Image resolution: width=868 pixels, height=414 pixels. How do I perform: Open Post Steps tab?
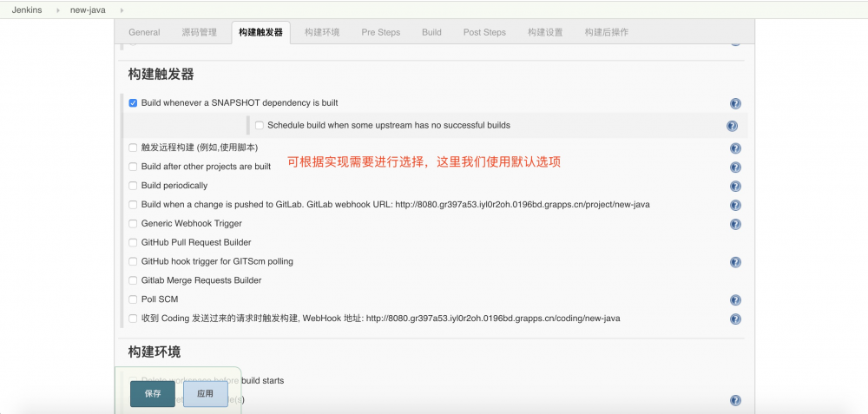click(484, 32)
